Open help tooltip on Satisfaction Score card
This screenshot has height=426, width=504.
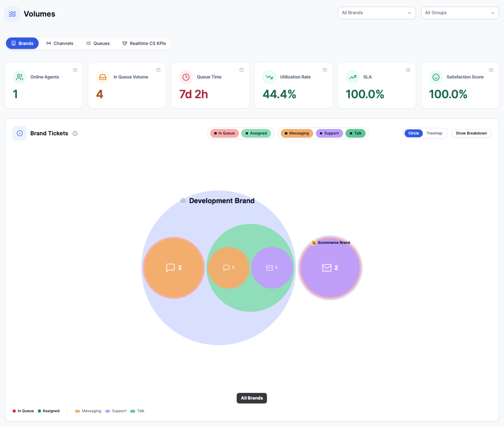pyautogui.click(x=491, y=70)
